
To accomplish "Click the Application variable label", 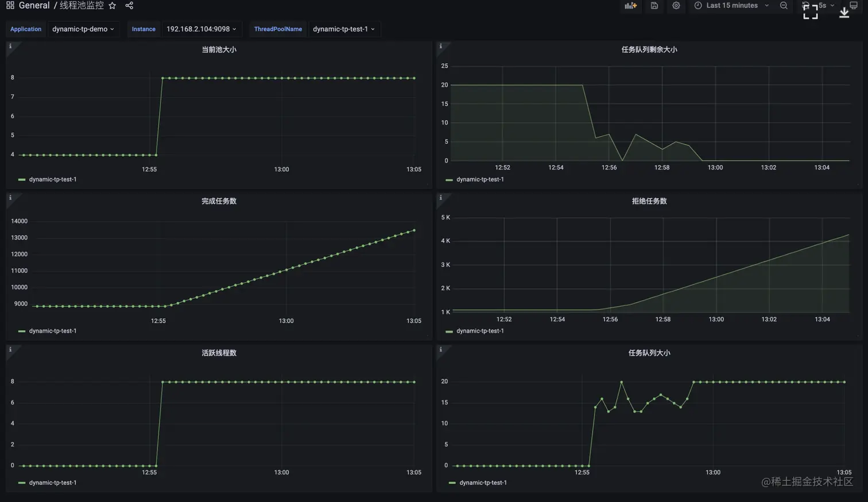I will coord(26,29).
